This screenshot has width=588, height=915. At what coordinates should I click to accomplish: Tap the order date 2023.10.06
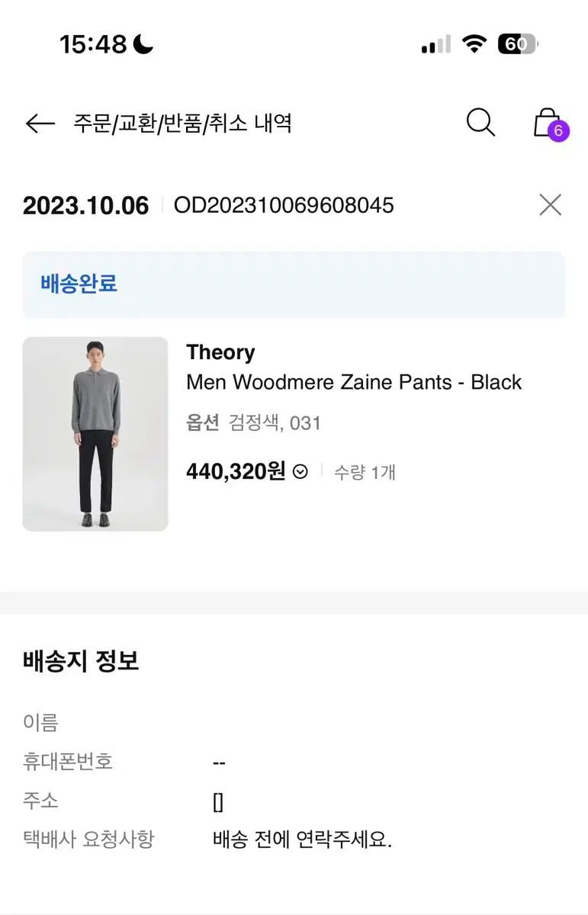[85, 206]
